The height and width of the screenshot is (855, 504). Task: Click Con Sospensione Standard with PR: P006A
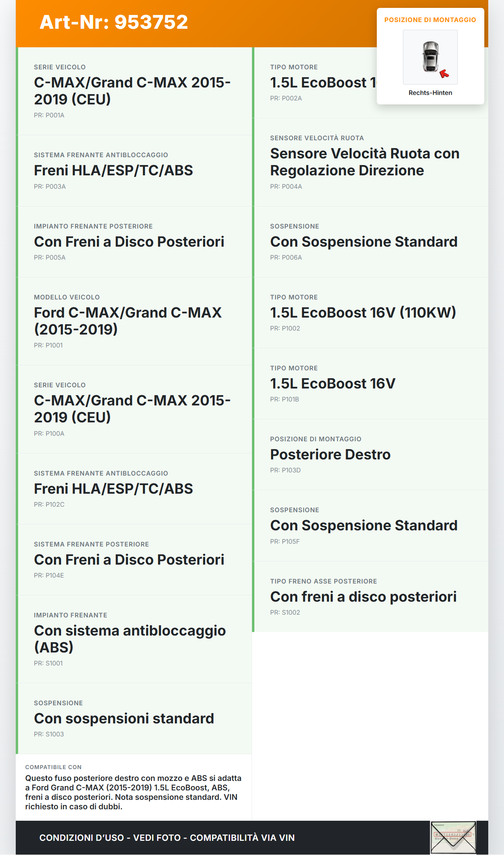363,242
